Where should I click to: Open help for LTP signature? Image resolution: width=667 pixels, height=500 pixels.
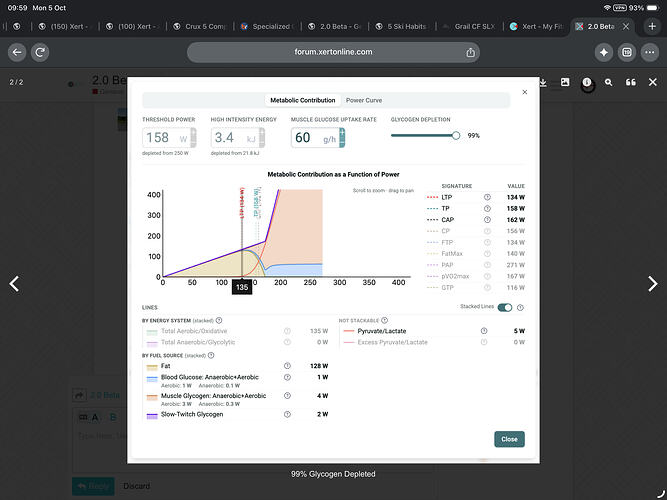[x=487, y=197]
